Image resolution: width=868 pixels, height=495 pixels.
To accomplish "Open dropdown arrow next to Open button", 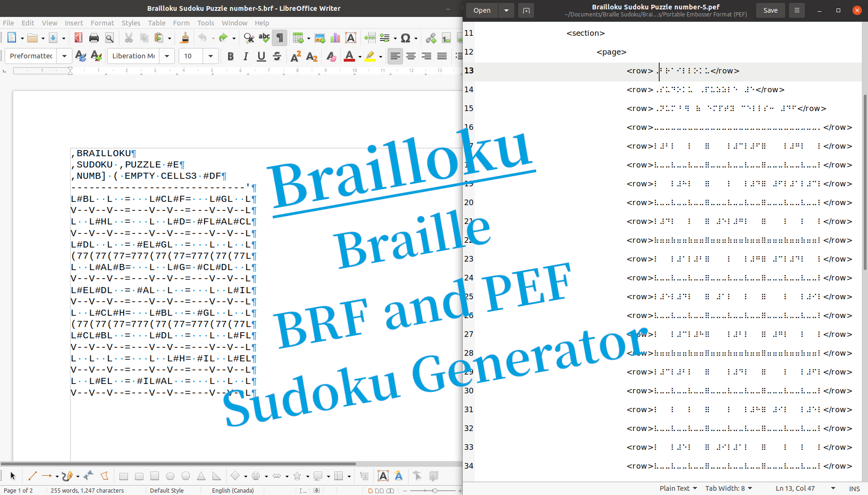I will (506, 10).
